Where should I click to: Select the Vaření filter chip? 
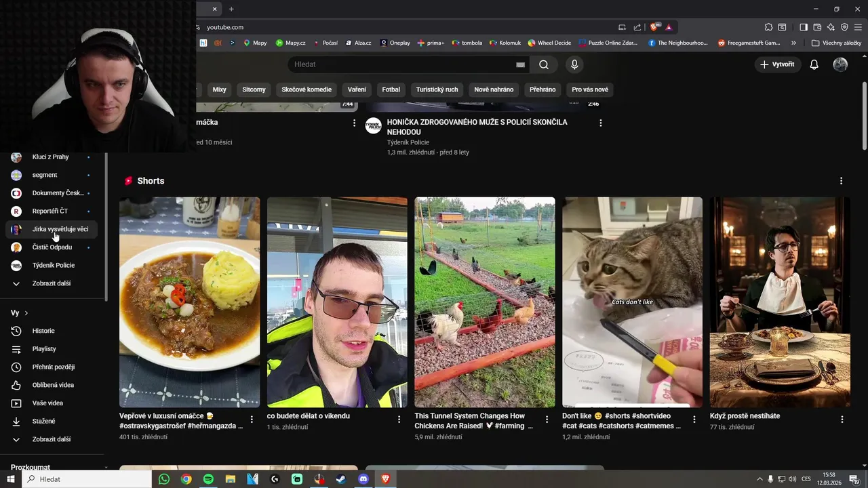tap(357, 89)
